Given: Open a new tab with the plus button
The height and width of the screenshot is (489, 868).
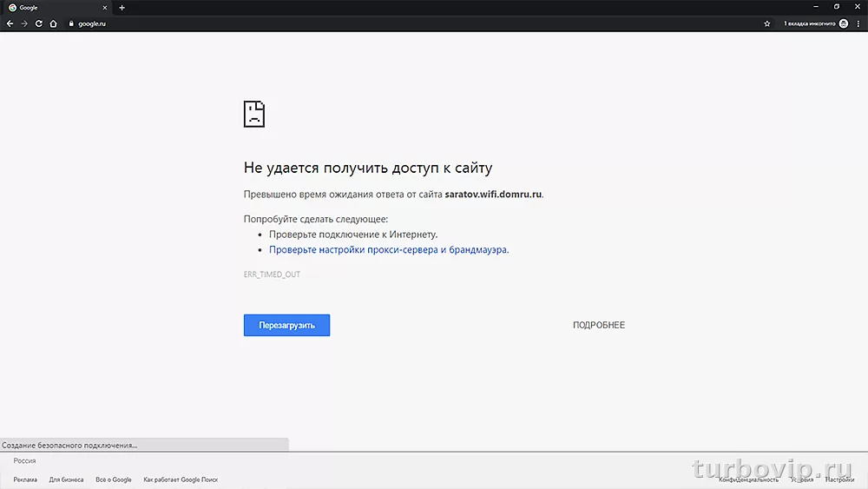Looking at the screenshot, I should [122, 8].
